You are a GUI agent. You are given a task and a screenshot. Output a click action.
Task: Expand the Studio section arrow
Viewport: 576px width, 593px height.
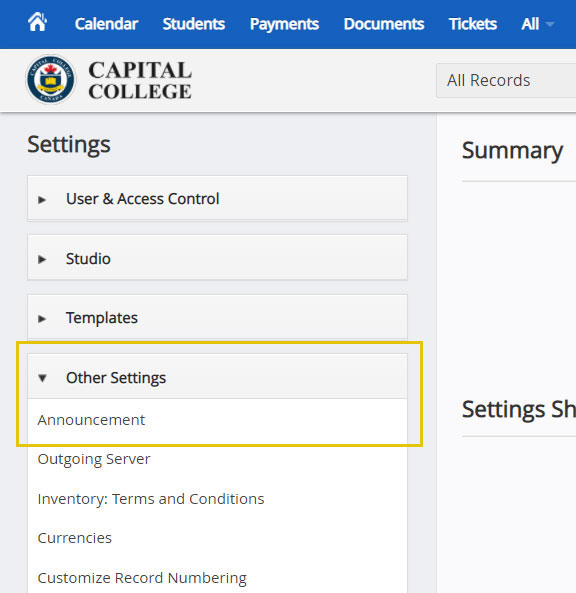coord(42,259)
